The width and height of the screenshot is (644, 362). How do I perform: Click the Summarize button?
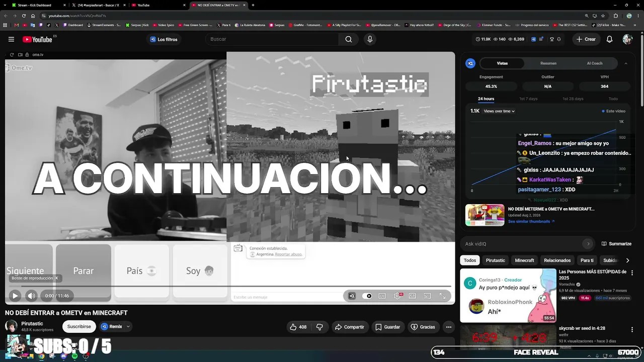(x=616, y=244)
